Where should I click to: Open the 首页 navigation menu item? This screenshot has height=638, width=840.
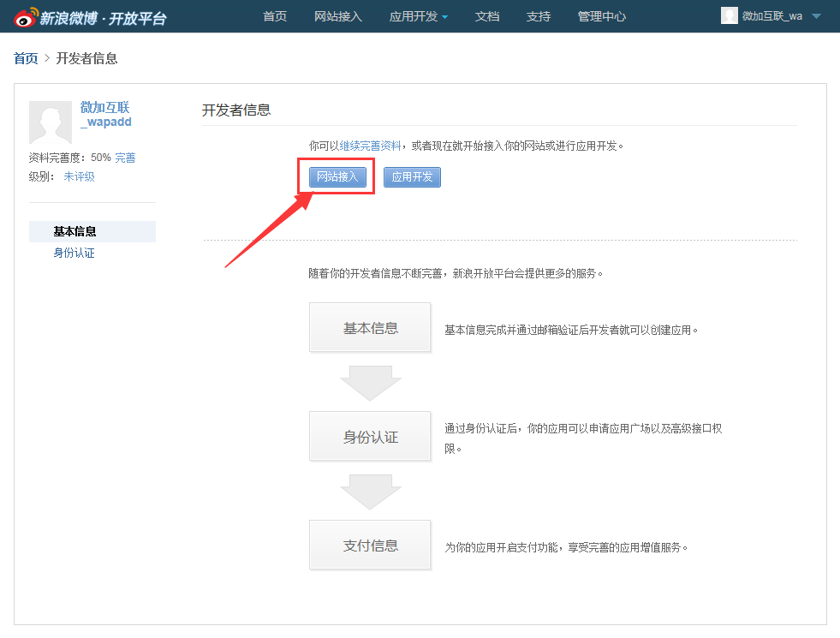[x=275, y=16]
